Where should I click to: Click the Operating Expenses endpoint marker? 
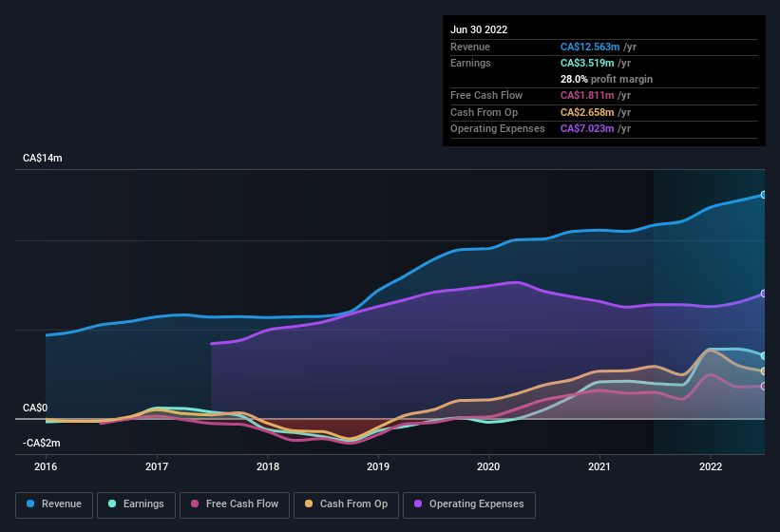[x=764, y=294]
